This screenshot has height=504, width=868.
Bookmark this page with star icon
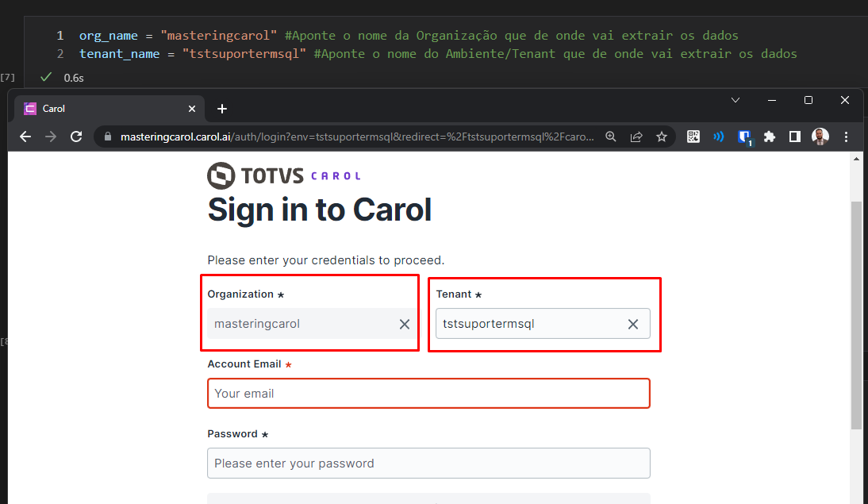click(x=662, y=137)
